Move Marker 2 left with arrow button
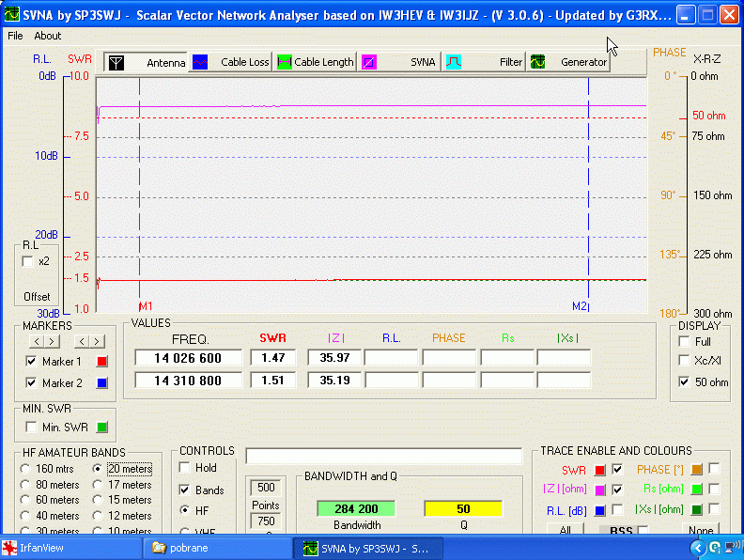The width and height of the screenshot is (744, 560). coord(82,341)
